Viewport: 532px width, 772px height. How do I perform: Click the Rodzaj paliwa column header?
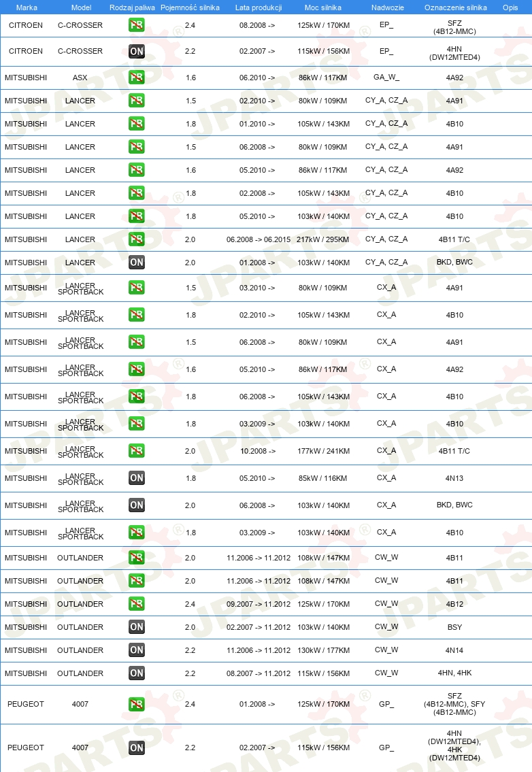[132, 7]
